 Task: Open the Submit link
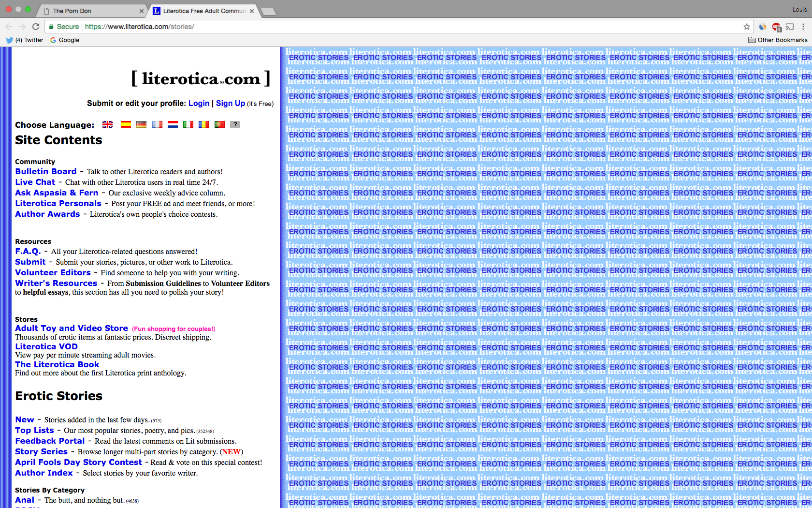pos(30,262)
